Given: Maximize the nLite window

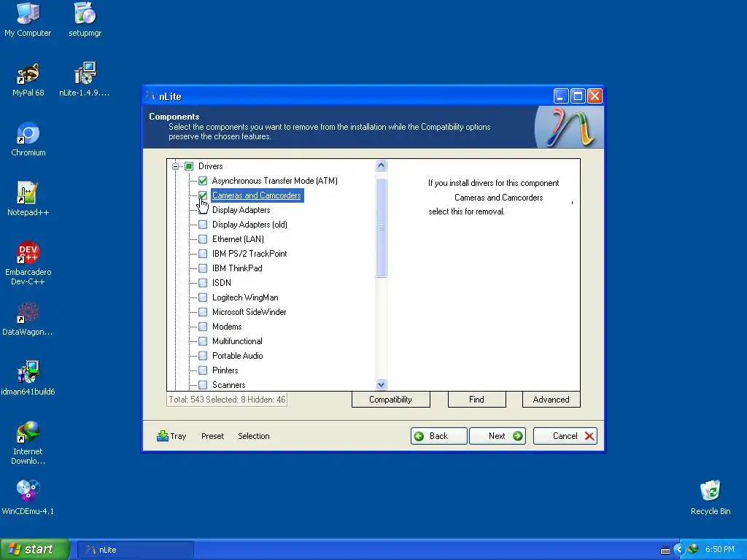Looking at the screenshot, I should [x=578, y=96].
